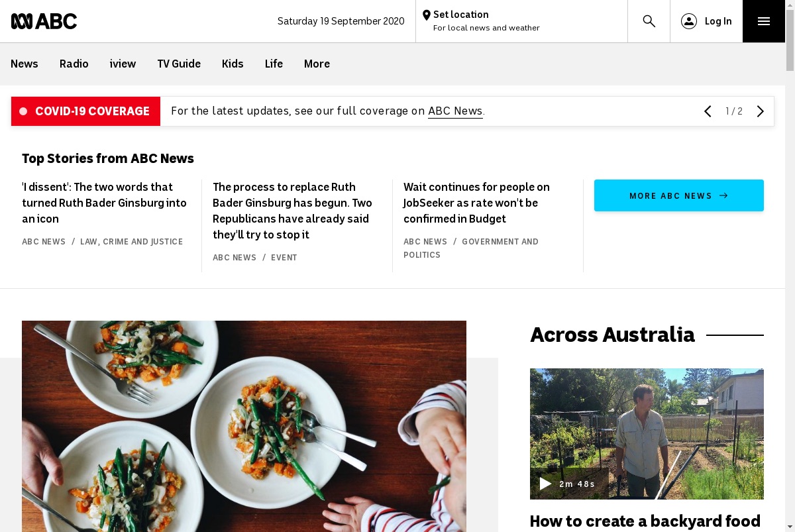Click ABC NEWS tag beside EVENT
This screenshot has width=795, height=532.
[235, 258]
